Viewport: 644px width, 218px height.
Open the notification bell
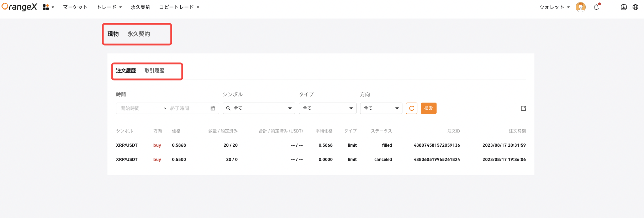click(x=596, y=7)
